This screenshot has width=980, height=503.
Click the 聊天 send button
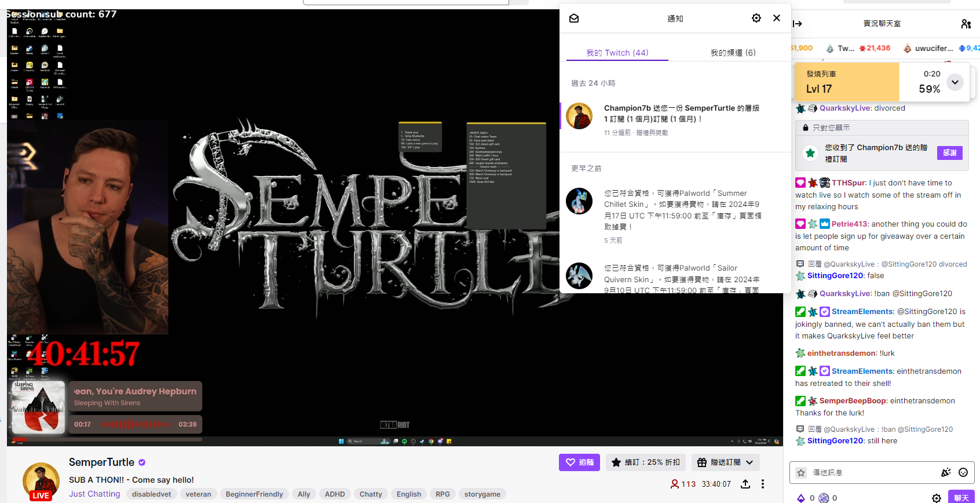[961, 497]
